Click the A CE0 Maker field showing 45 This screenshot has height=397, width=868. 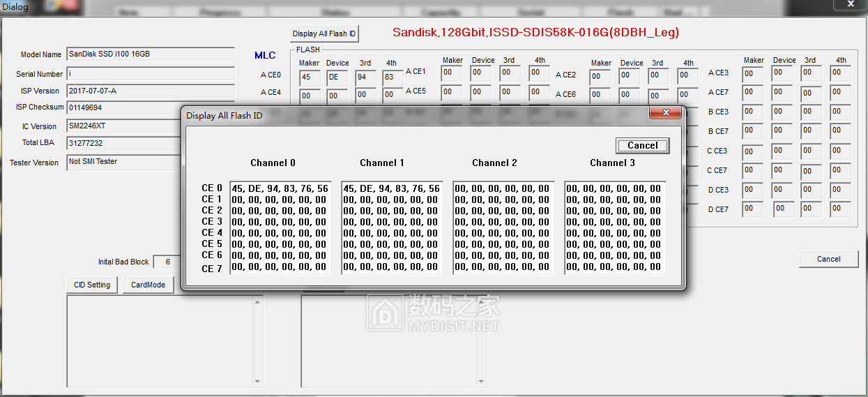310,77
